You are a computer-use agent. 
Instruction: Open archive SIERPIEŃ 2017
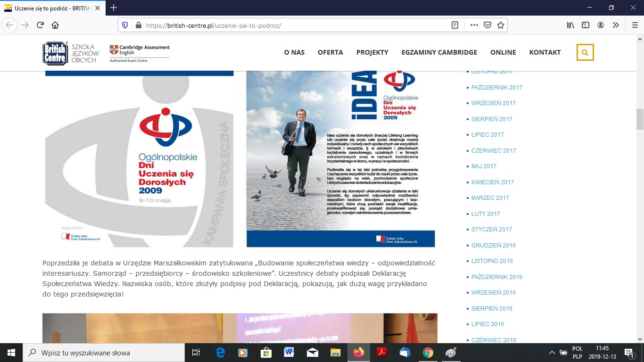tap(492, 119)
